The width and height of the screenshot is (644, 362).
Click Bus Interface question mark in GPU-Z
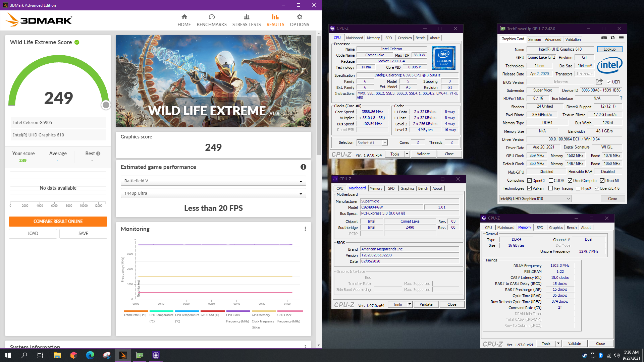tap(621, 98)
